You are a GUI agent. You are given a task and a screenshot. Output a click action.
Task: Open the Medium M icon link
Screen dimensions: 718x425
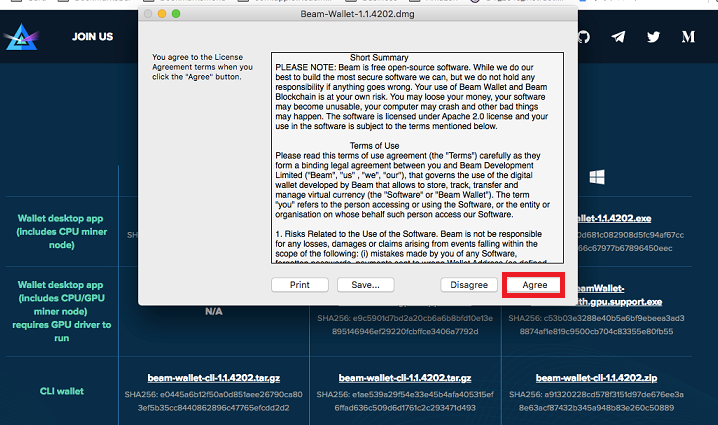(x=688, y=37)
